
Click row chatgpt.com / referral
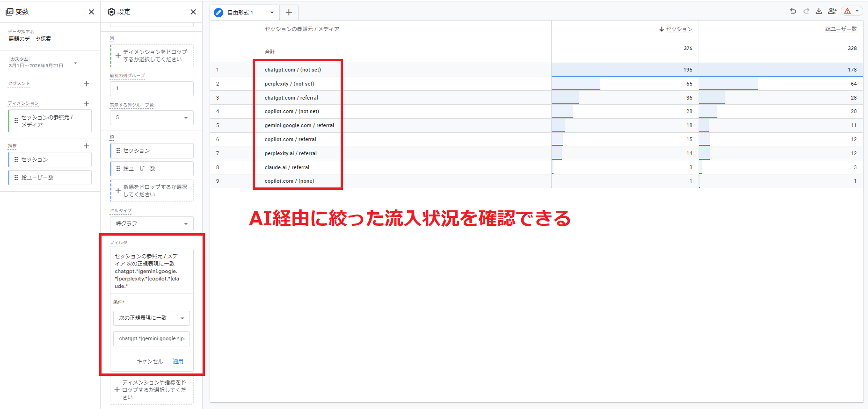click(x=291, y=98)
